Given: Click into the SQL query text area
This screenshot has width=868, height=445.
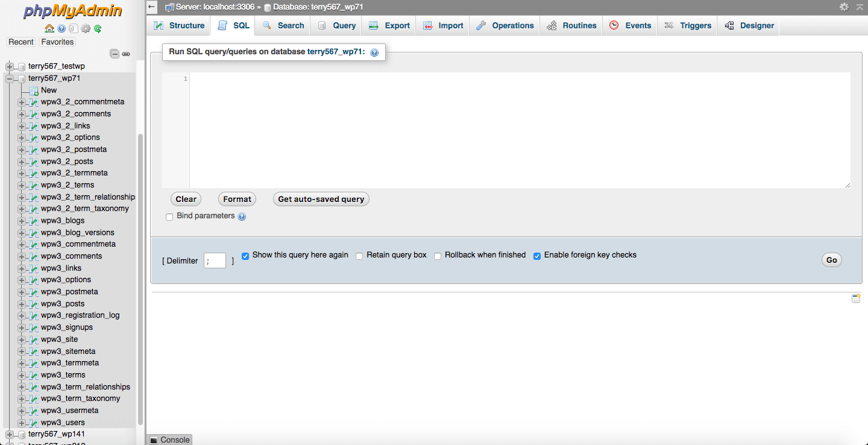Looking at the screenshot, I should [520, 130].
